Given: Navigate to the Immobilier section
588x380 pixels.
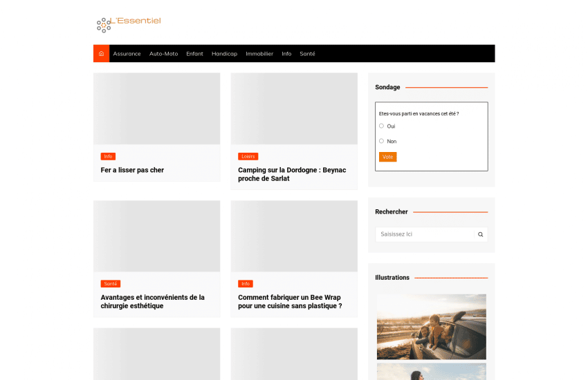Looking at the screenshot, I should coord(259,53).
